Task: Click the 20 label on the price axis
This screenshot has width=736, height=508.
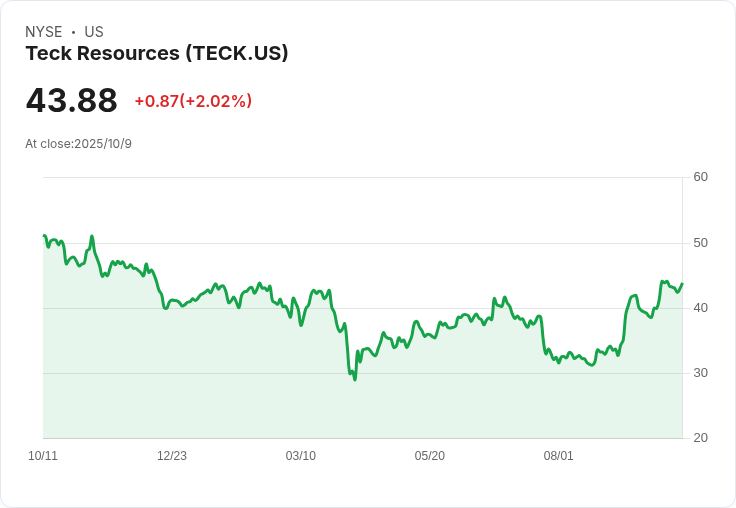Action: (x=700, y=438)
